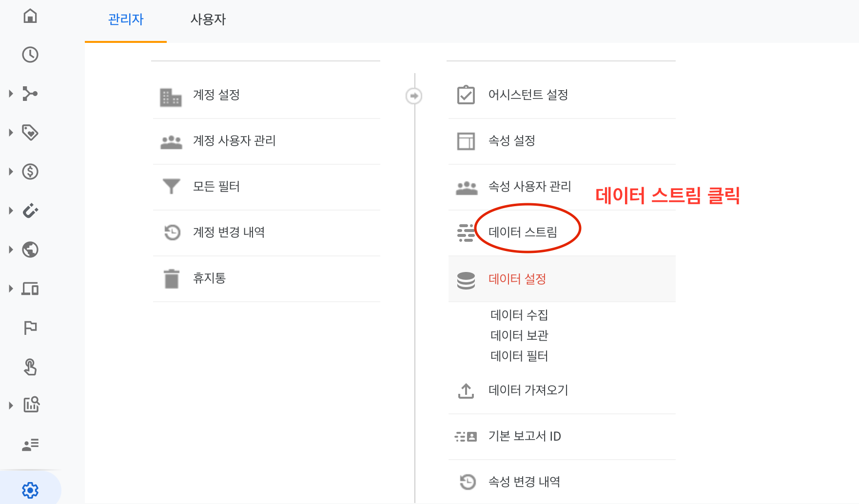The height and width of the screenshot is (504, 859).
Task: Switch to the 사용자 tab
Action: click(208, 19)
